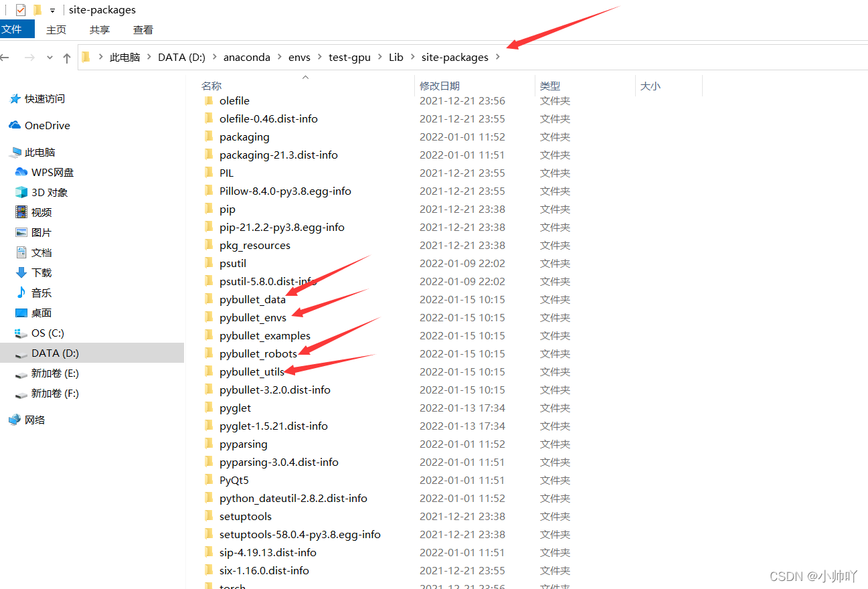Click test-gpu in the address breadcrumb
The width and height of the screenshot is (868, 589).
click(350, 58)
